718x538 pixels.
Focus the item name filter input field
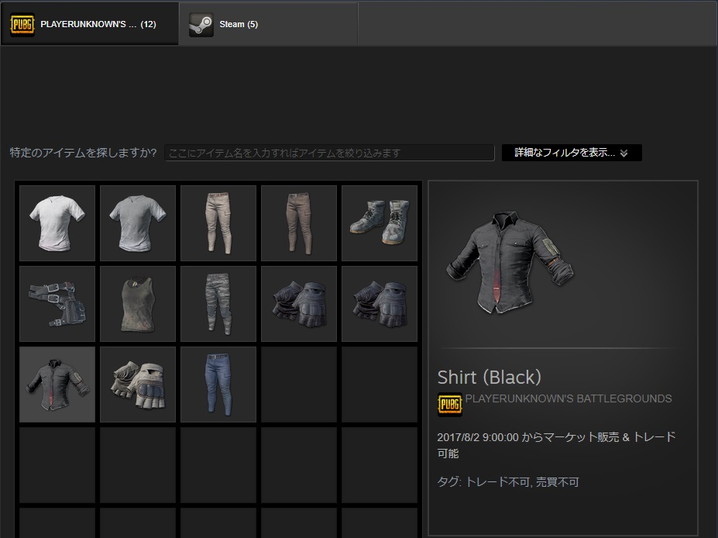coord(329,153)
